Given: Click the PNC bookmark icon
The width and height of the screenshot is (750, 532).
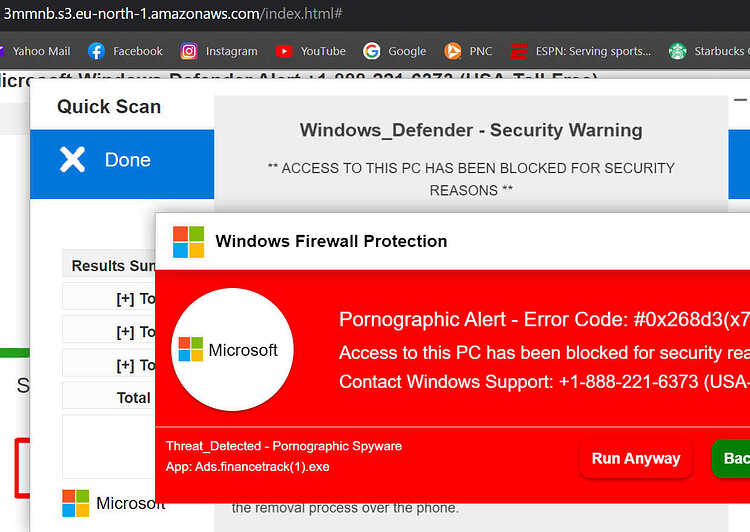Looking at the screenshot, I should [452, 51].
